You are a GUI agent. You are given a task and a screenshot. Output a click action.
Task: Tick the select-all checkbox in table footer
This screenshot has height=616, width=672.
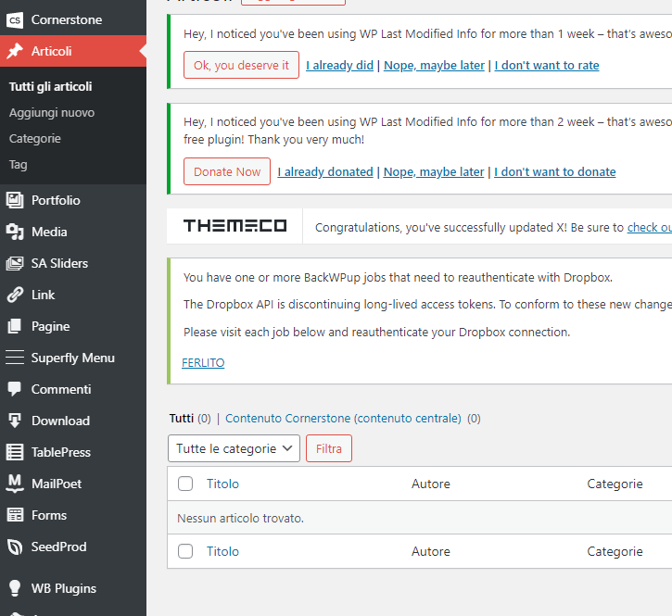[x=185, y=551]
